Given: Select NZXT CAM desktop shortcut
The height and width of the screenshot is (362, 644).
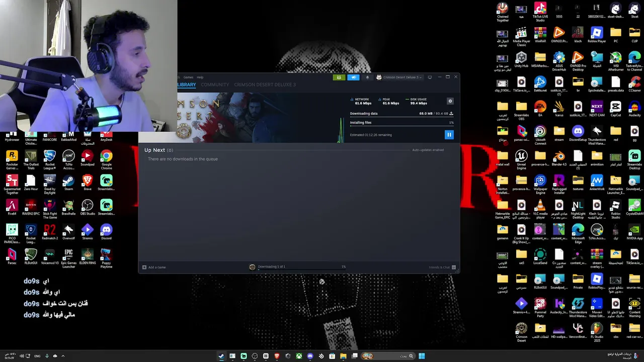Looking at the screenshot, I should click(x=597, y=109).
